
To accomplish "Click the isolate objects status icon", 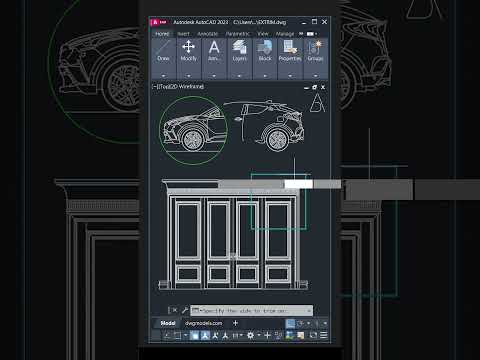I will [301, 336].
